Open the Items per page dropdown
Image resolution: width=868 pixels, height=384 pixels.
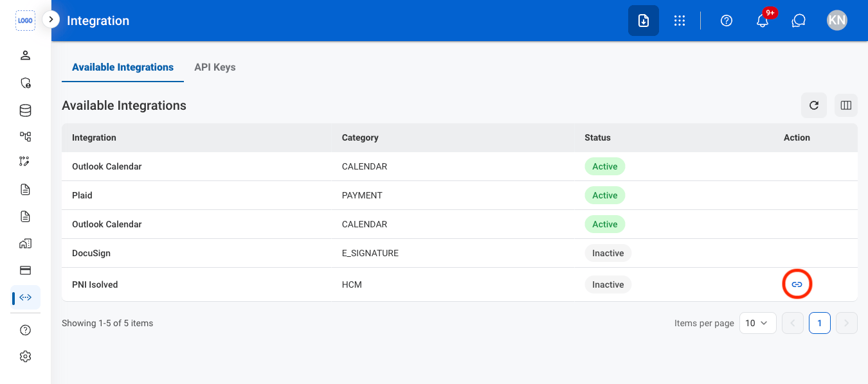(x=758, y=323)
